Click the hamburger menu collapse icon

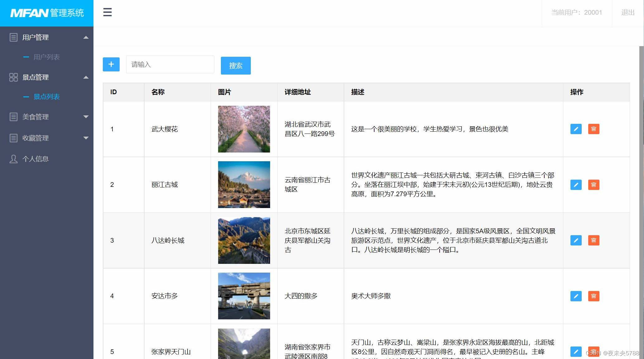pos(107,12)
